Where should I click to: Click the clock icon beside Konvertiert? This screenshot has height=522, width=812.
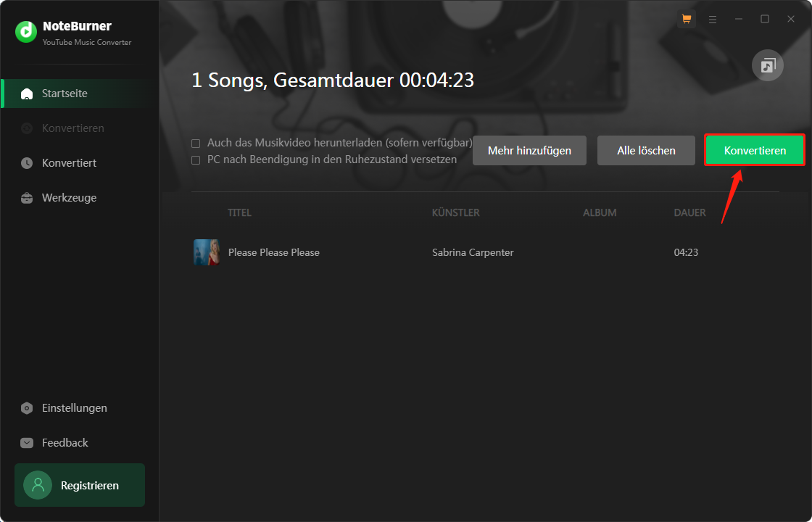point(27,163)
